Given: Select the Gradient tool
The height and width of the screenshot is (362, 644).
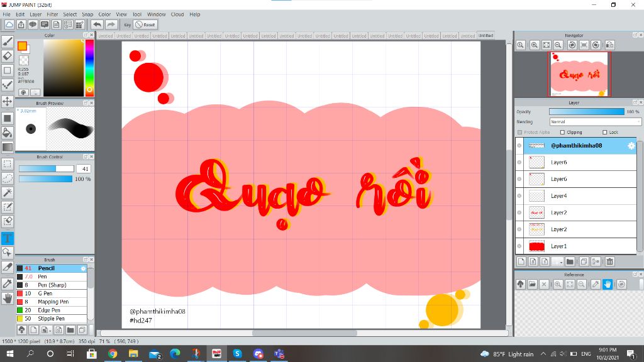Looking at the screenshot, I should coord(8,146).
